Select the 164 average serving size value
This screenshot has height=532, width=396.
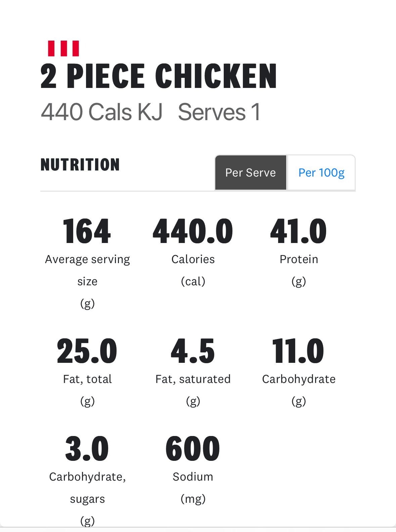pos(87,231)
